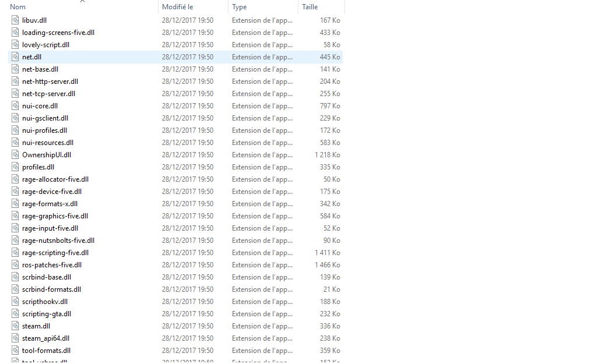Select the nui-core.dll file icon
591x364 pixels.
pyautogui.click(x=15, y=106)
